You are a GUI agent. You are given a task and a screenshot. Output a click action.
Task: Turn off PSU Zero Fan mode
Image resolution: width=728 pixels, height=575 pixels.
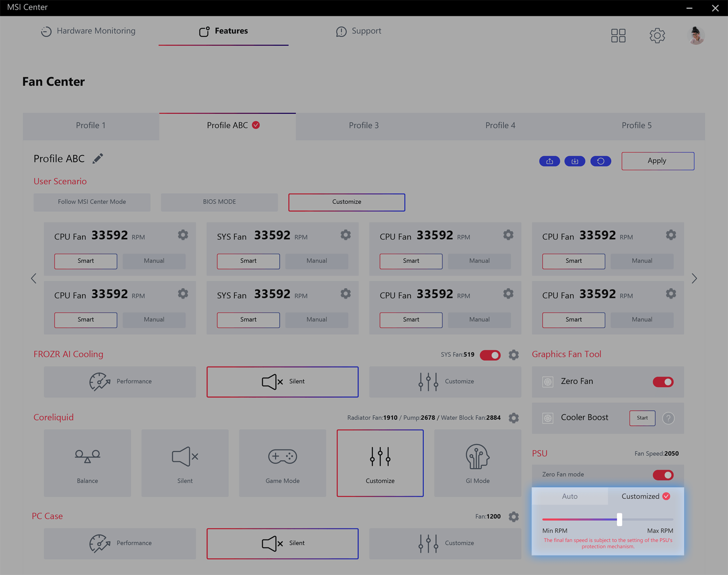click(663, 475)
